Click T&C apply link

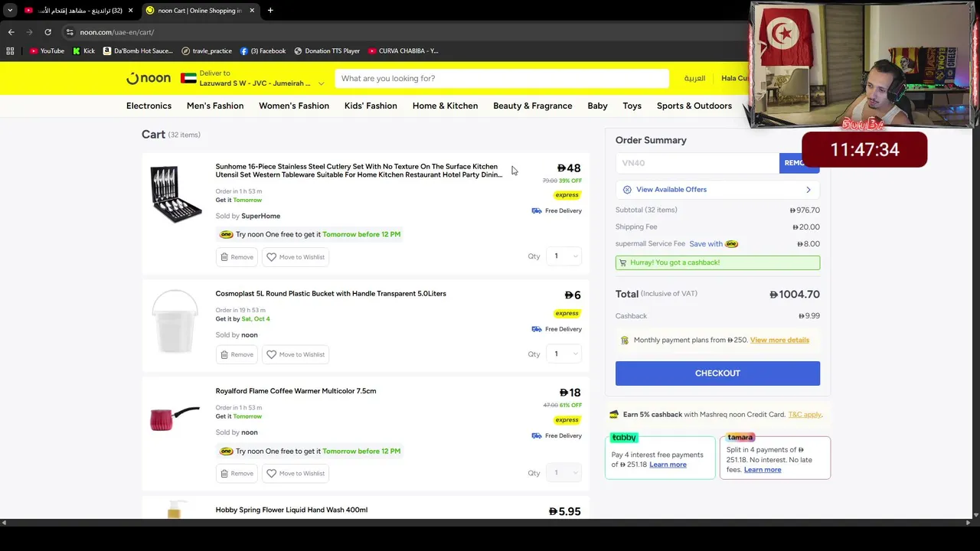tap(805, 415)
